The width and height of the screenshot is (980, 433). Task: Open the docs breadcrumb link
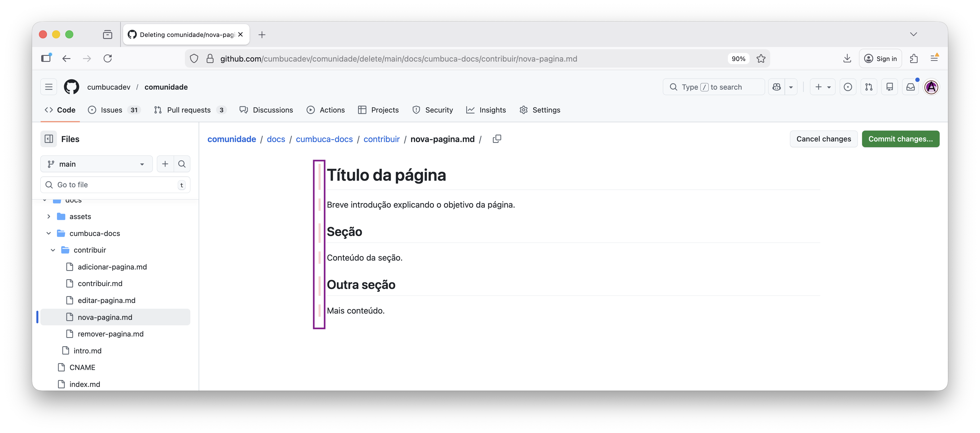[276, 139]
